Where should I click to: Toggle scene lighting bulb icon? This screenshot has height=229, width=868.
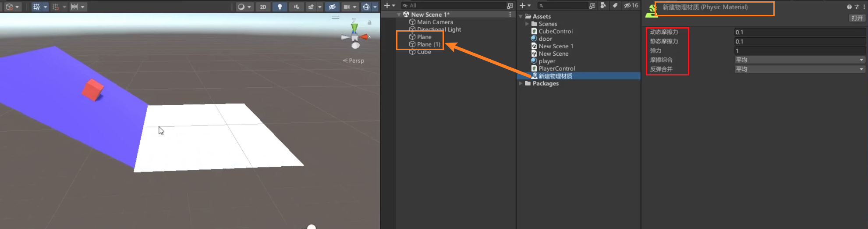coord(280,7)
